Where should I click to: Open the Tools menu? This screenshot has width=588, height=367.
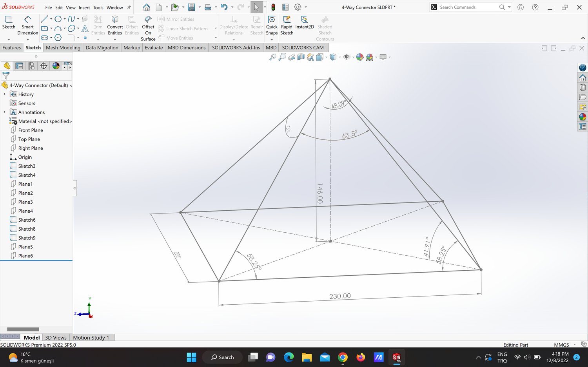coord(98,7)
